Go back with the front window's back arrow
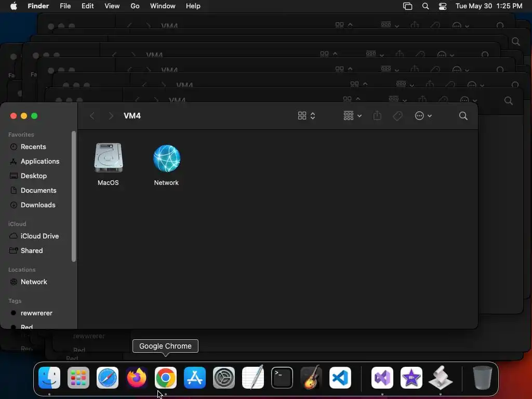 92,116
